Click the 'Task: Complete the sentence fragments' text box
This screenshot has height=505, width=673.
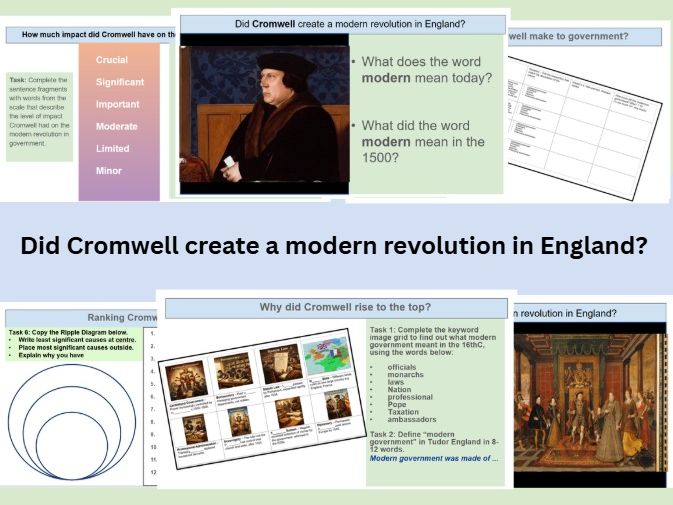pos(39,116)
